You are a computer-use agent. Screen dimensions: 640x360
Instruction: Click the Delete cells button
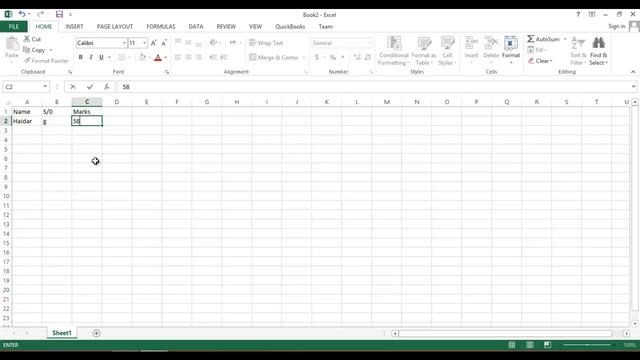coord(491,50)
